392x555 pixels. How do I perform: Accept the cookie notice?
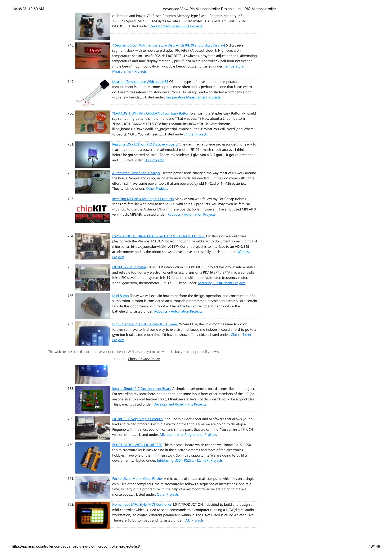pos(119,359)
